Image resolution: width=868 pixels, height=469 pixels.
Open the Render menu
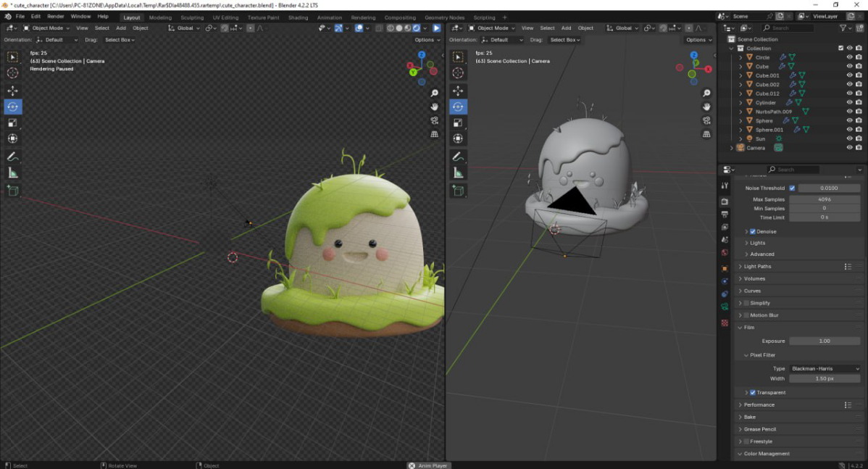(x=55, y=16)
